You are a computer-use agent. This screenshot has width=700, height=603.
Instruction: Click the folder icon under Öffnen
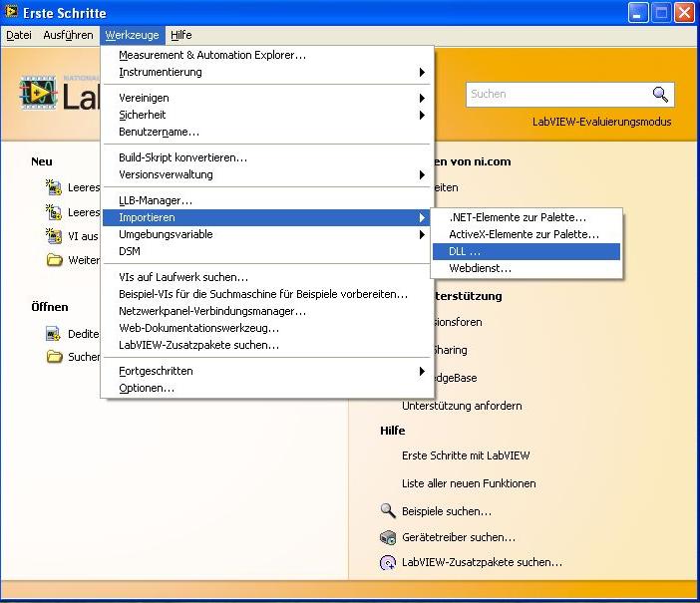54,357
